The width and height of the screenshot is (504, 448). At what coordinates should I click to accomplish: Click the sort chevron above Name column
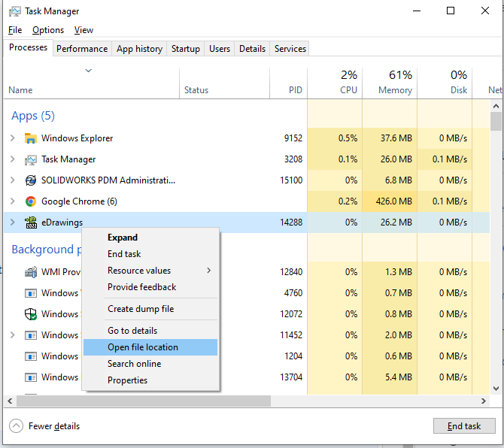[89, 71]
